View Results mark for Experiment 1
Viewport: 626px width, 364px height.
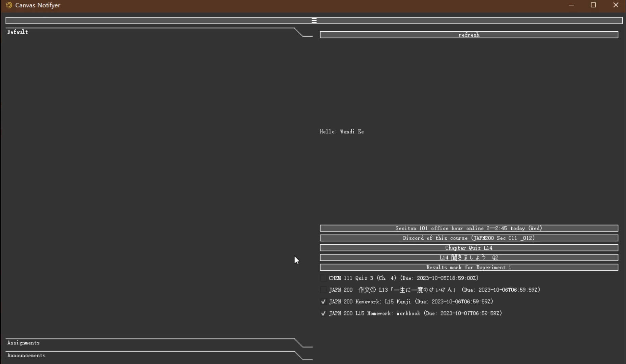click(468, 267)
